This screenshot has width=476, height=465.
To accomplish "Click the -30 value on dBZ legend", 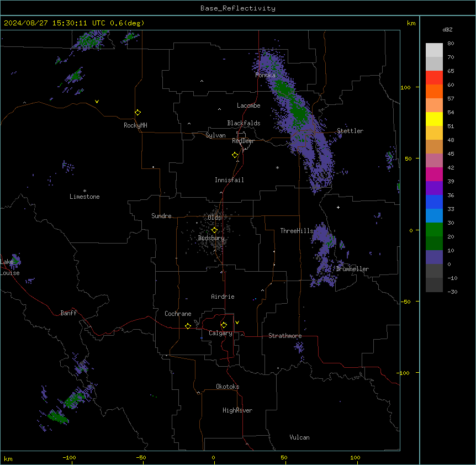I will 452,292.
